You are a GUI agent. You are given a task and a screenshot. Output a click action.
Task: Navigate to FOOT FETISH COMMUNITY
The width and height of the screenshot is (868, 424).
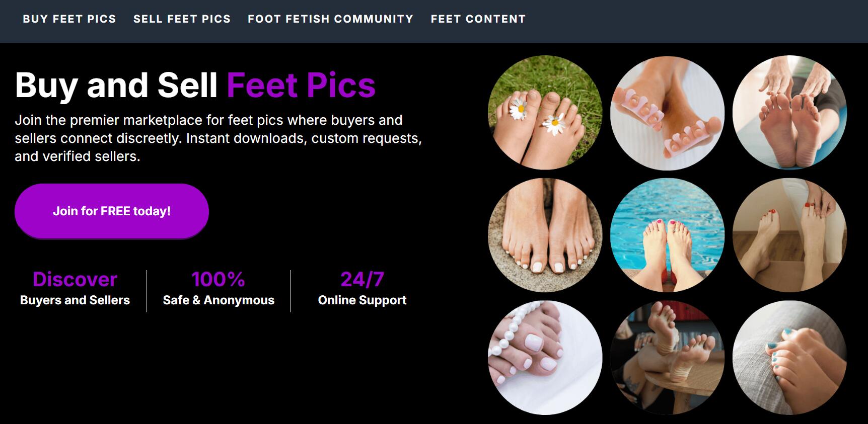click(x=330, y=19)
